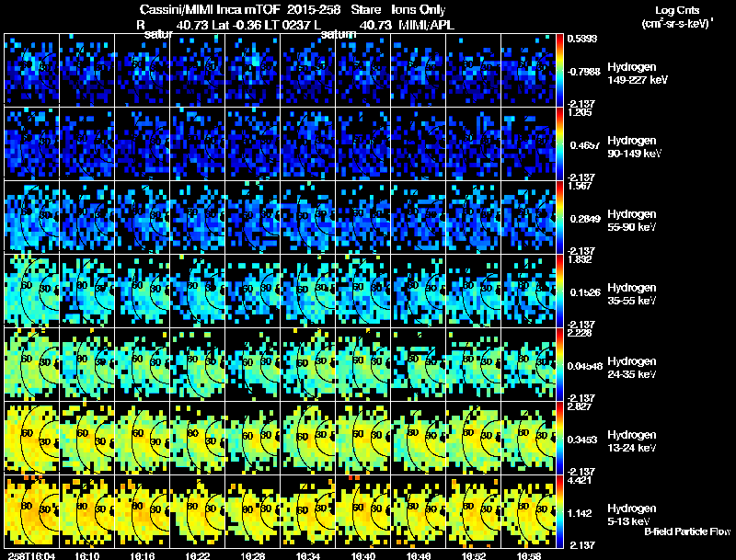Open the 90-149 keV image panel at 16:10

tap(86, 143)
